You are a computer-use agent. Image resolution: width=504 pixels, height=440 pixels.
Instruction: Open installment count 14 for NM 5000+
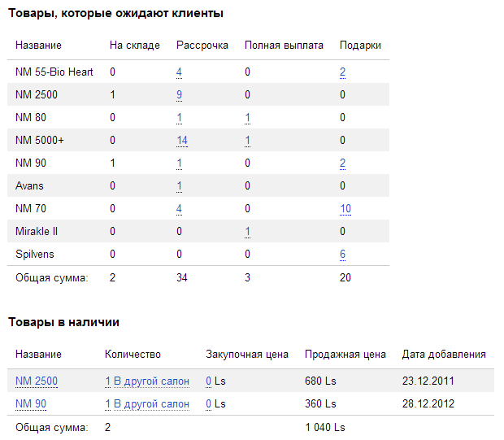coord(182,141)
